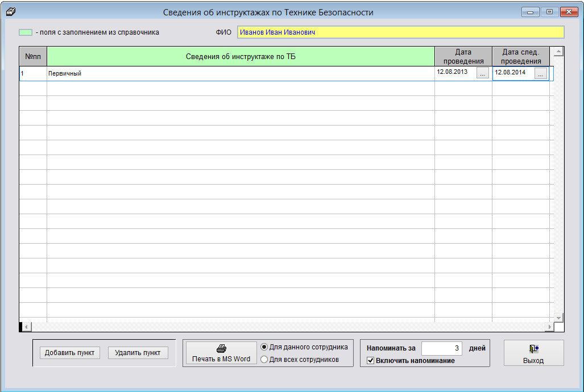The height and width of the screenshot is (392, 584).
Task: Click 'Удалить пункт' button
Action: pos(138,353)
